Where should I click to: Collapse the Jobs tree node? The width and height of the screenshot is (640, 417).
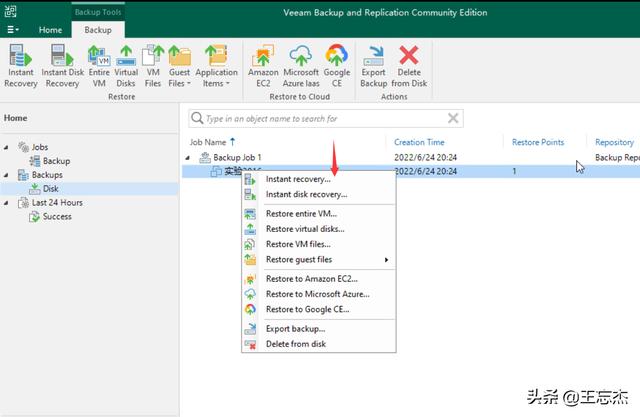6,147
